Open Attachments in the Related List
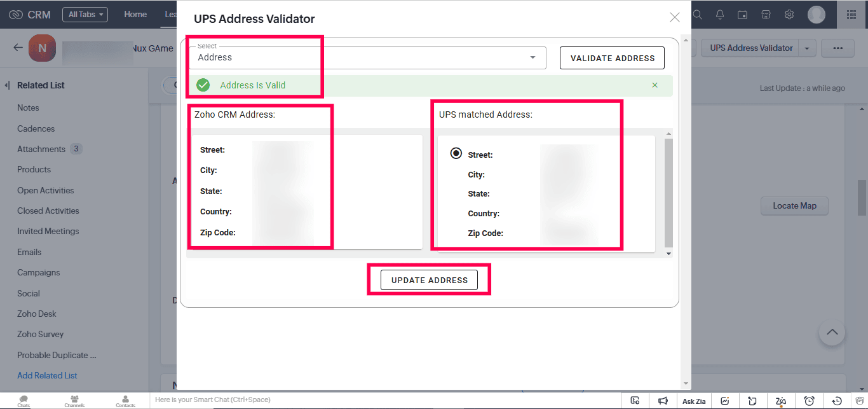Screen dimensions: 868x409 pyautogui.click(x=41, y=149)
